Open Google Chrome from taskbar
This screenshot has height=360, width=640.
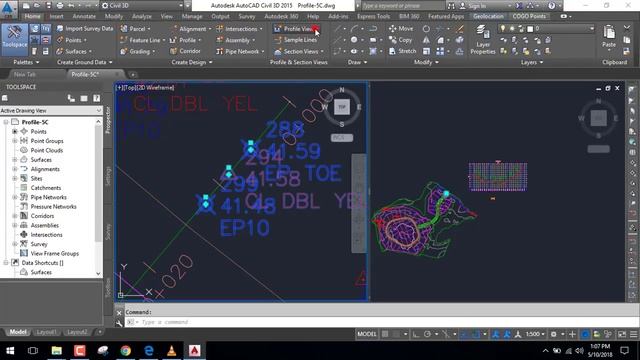click(126, 351)
